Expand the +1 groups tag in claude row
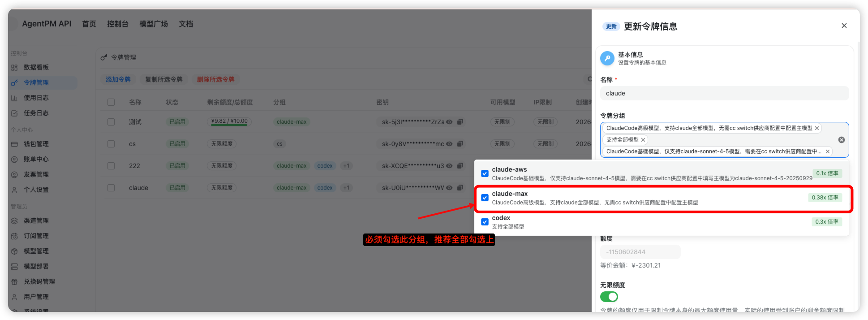The image size is (868, 320). pyautogui.click(x=346, y=188)
